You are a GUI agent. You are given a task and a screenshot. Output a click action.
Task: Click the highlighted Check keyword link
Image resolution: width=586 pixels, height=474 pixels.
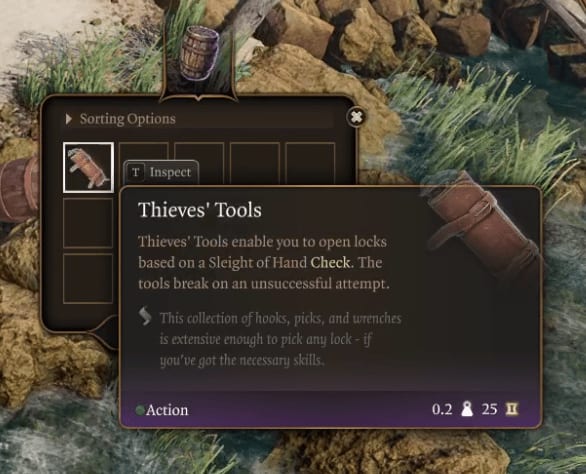click(330, 262)
